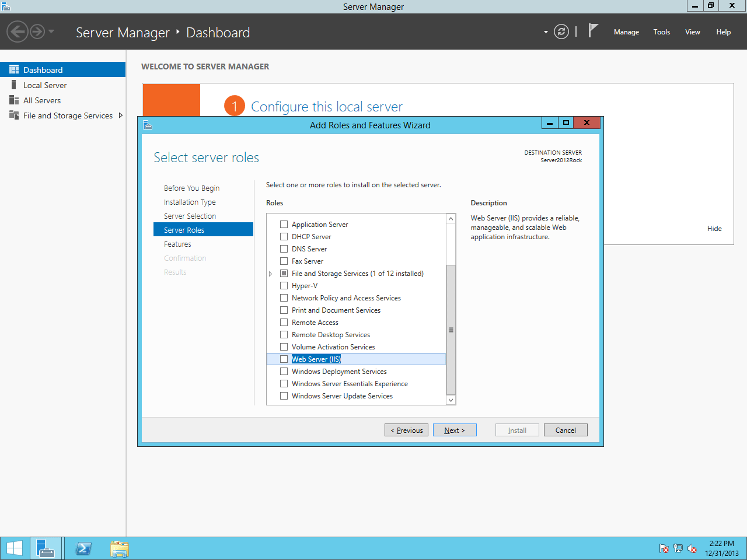The height and width of the screenshot is (560, 747).
Task: Check Network Policy and Access Services
Action: click(x=284, y=297)
